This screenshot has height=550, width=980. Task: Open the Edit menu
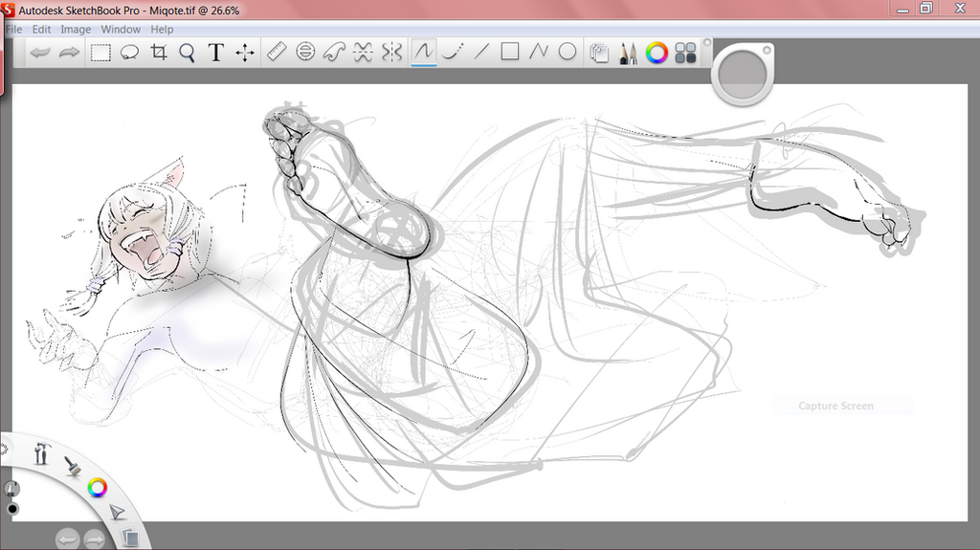coord(42,30)
